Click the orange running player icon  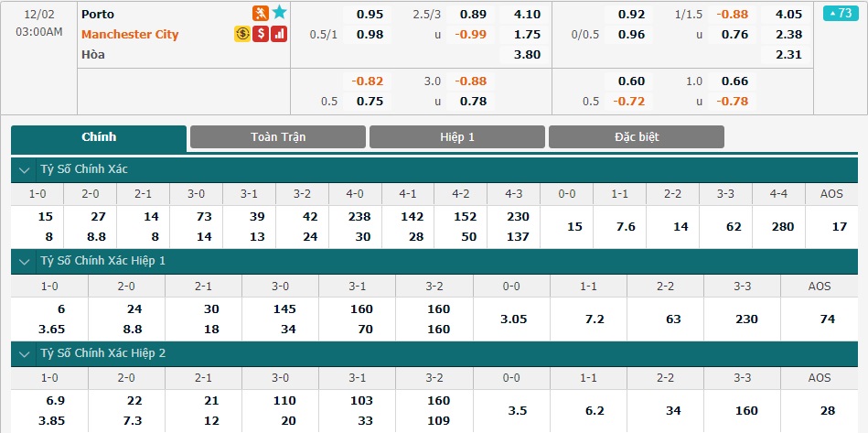tap(260, 14)
